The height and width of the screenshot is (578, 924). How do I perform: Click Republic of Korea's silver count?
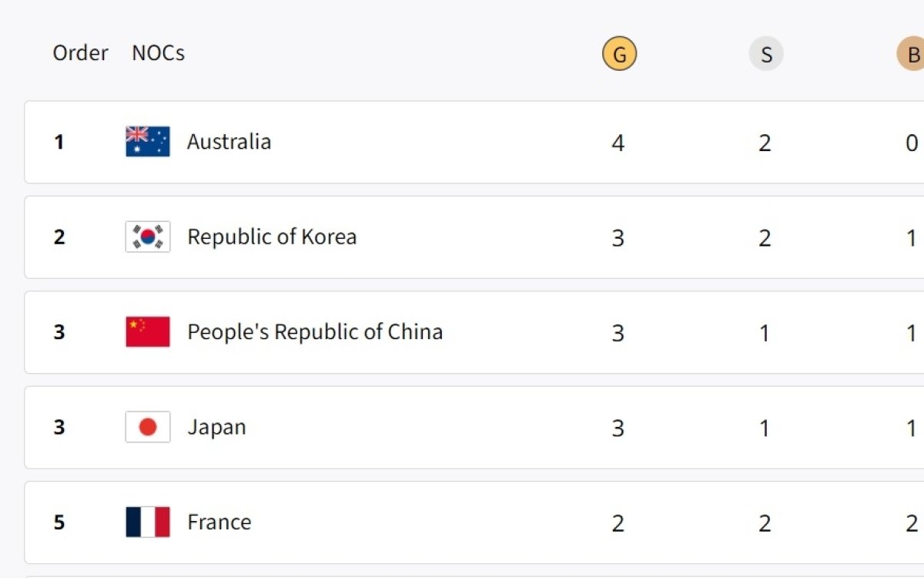pos(765,238)
